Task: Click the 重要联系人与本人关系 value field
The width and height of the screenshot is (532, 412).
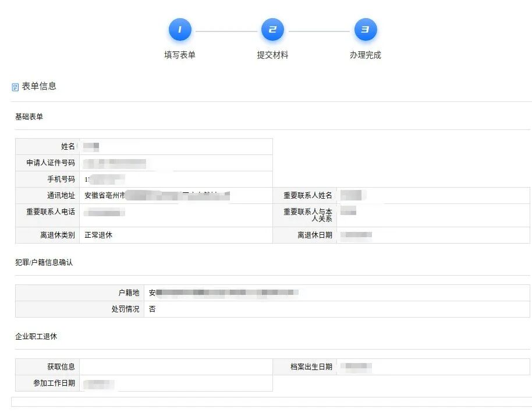Action: pos(433,216)
